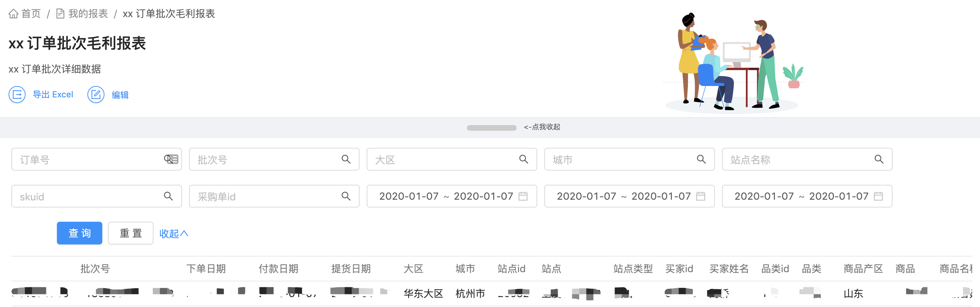Click start date in range under 大区 field
The width and height of the screenshot is (980, 307).
[x=409, y=196]
